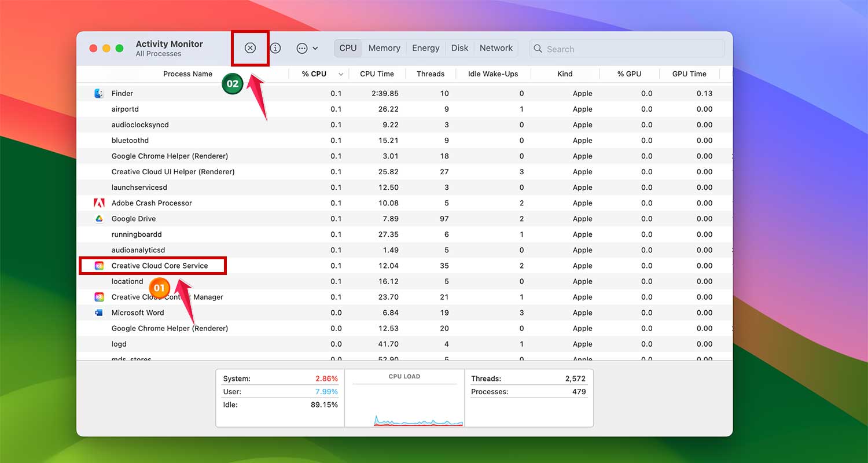Screen dimensions: 868x463
Task: Click the Finder icon in the process list
Action: point(98,93)
